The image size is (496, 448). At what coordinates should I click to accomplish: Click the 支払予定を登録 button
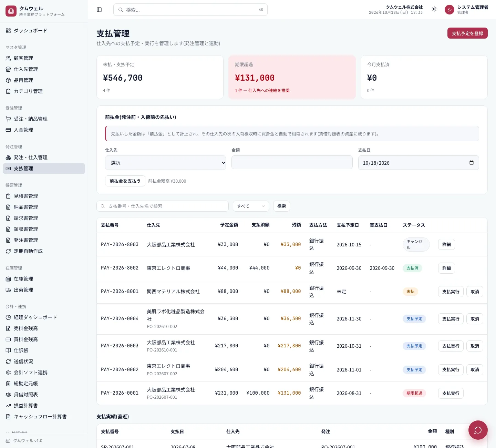(x=467, y=33)
